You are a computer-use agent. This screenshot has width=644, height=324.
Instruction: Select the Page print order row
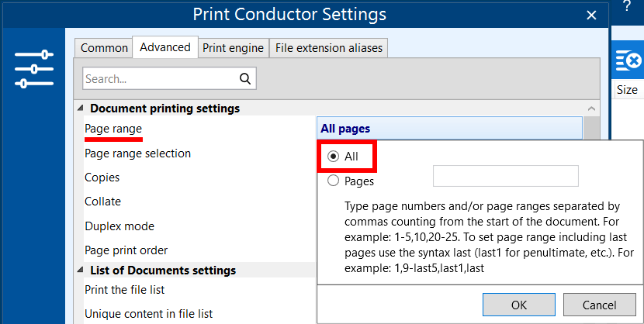199,250
